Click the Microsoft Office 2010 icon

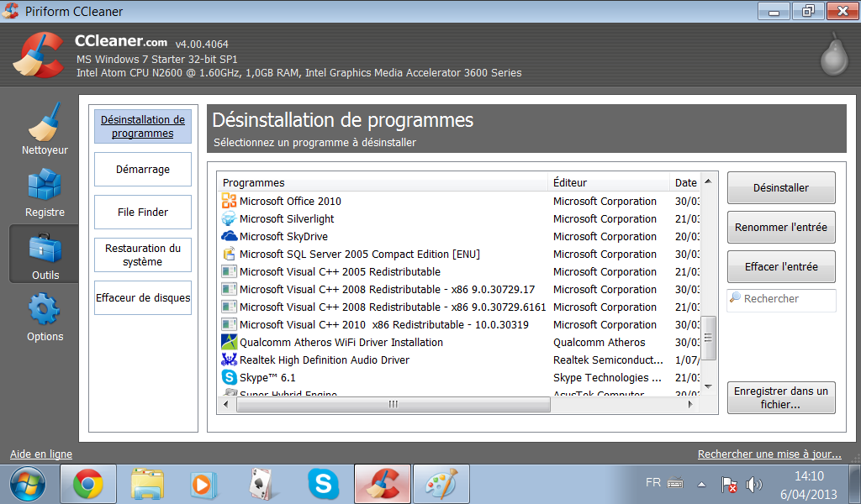[x=229, y=201]
